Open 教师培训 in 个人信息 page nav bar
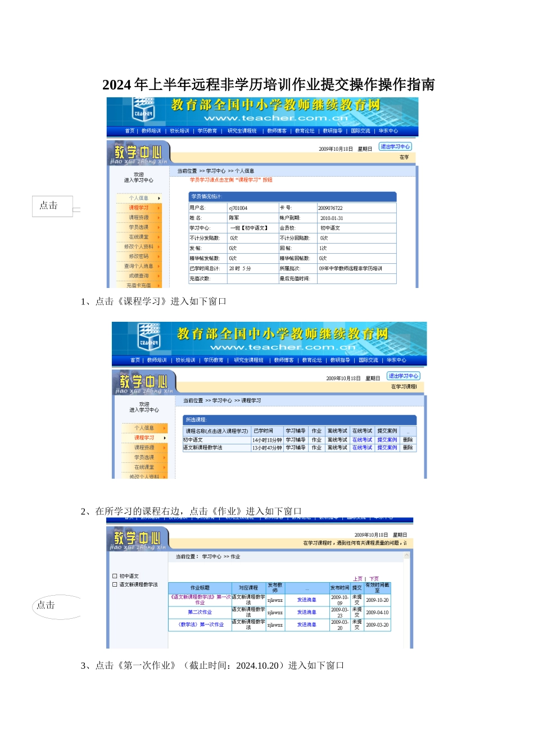 pyautogui.click(x=151, y=131)
